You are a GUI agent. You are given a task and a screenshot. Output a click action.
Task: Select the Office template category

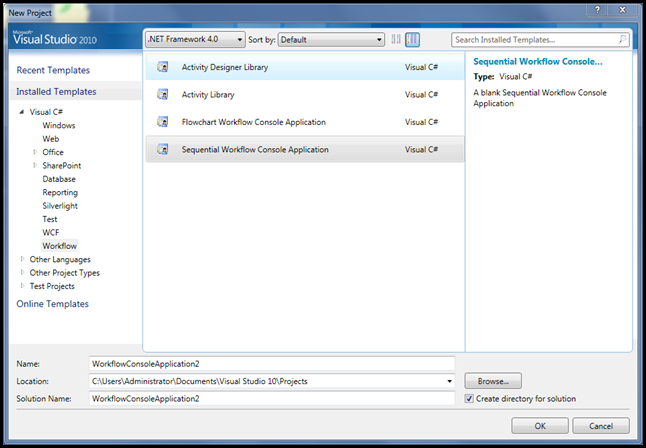pos(53,152)
